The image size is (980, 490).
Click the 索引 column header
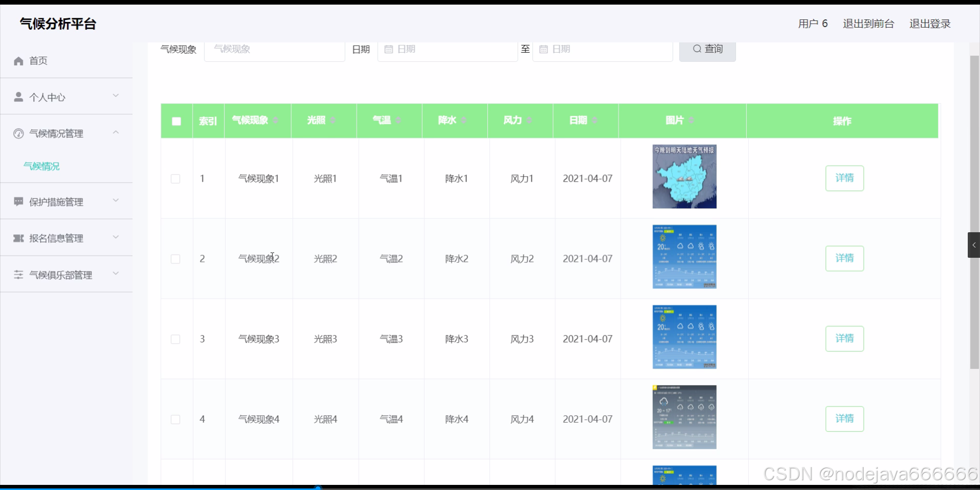coord(208,121)
